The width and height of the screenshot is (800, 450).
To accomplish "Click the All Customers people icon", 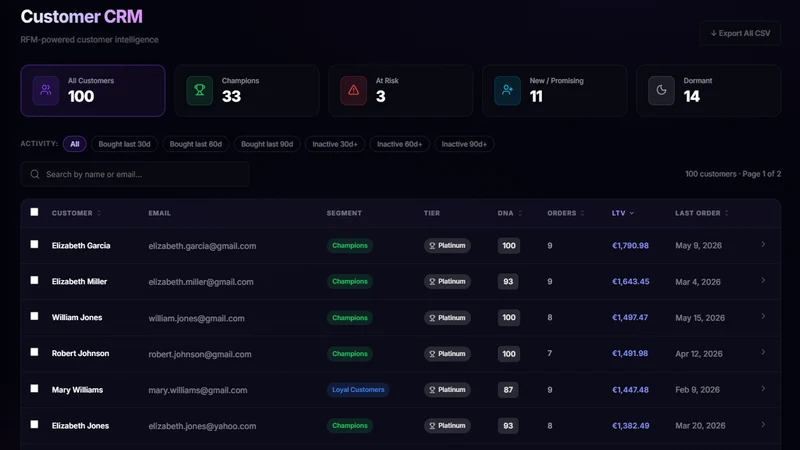I will click(x=46, y=90).
